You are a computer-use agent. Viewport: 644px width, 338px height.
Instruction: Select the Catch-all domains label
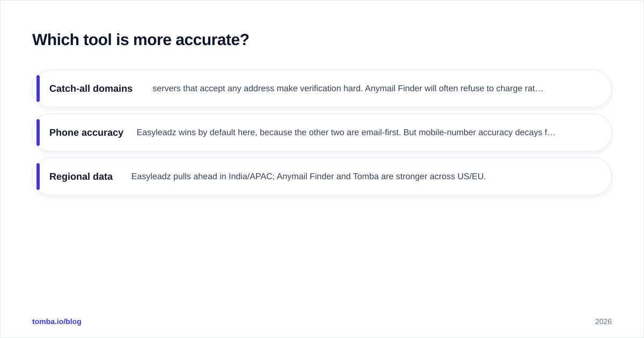[91, 89]
